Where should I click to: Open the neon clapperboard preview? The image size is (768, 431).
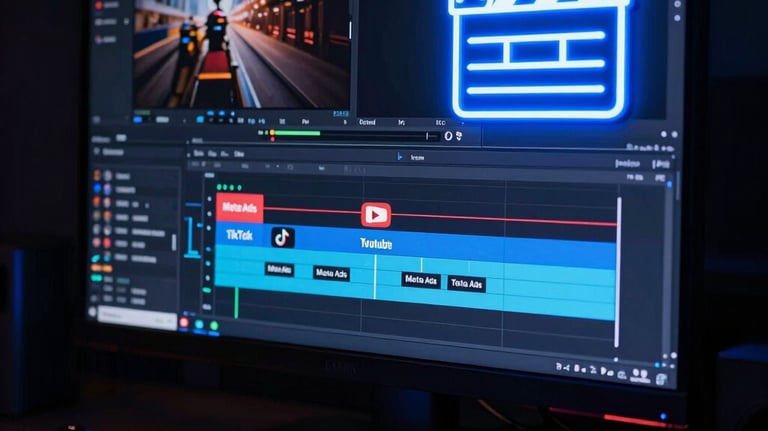click(540, 59)
